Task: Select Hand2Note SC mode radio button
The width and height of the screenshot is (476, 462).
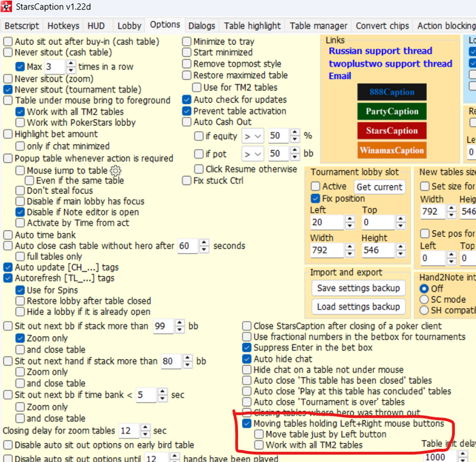Action: [424, 299]
